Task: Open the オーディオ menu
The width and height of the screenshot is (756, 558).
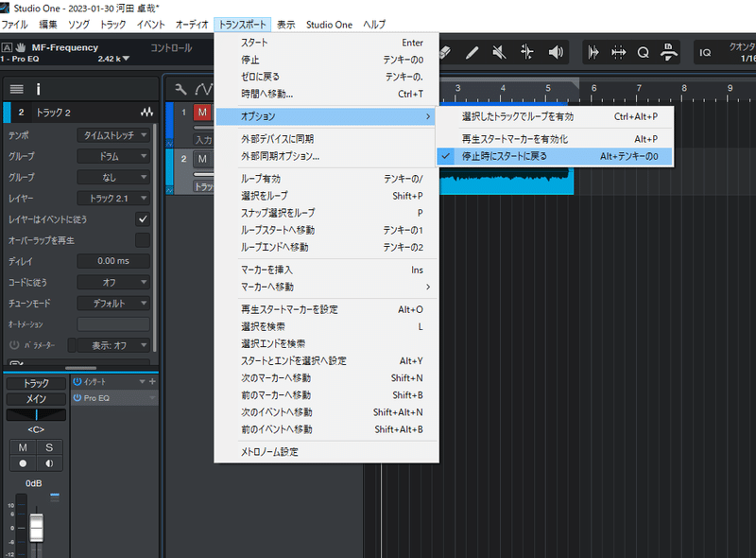Action: click(192, 25)
